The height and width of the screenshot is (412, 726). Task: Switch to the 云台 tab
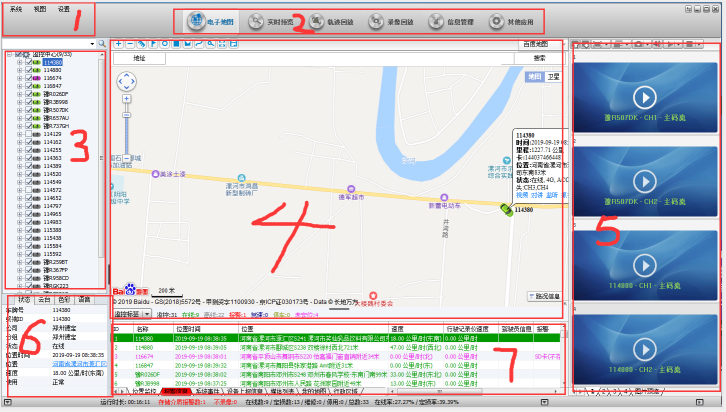click(44, 299)
